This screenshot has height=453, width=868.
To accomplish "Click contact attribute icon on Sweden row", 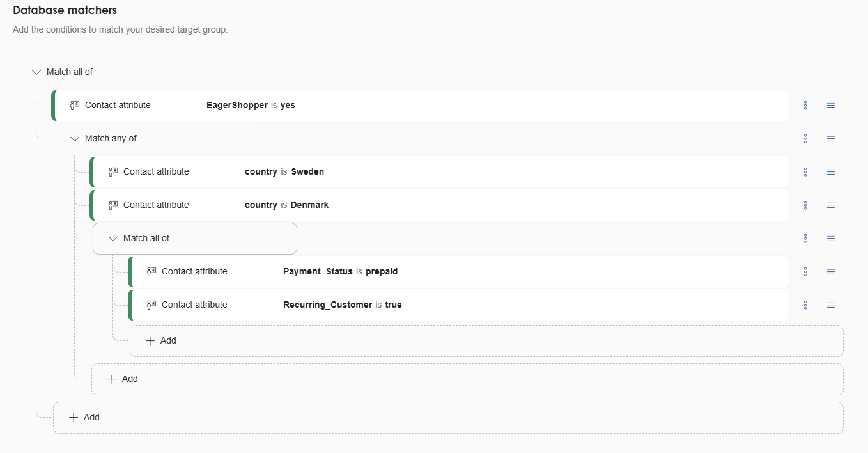I will tap(113, 171).
